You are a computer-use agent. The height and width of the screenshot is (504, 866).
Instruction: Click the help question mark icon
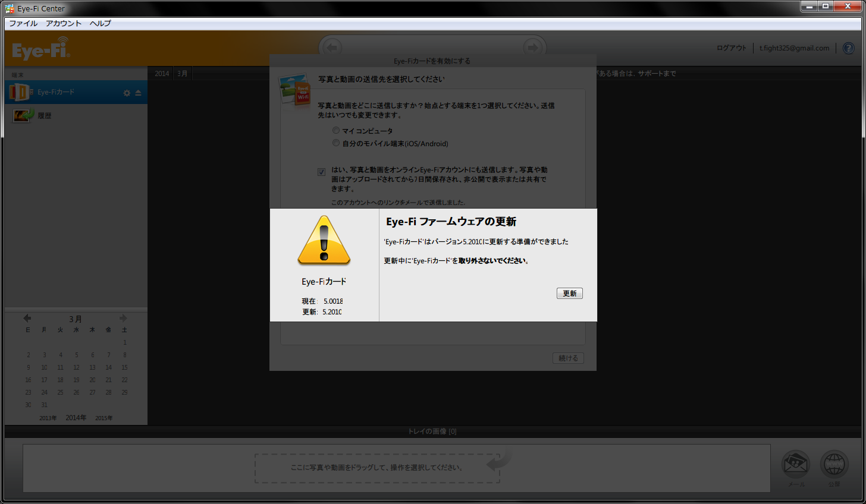[849, 48]
